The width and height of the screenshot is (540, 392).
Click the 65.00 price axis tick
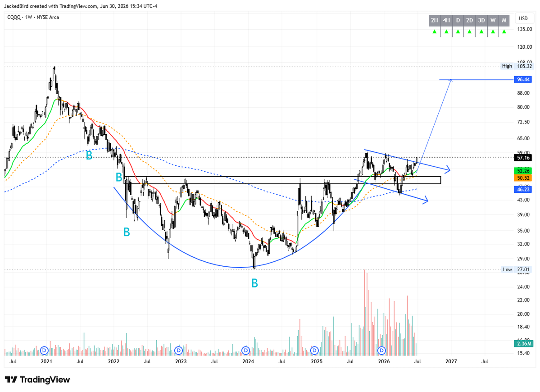click(x=523, y=138)
